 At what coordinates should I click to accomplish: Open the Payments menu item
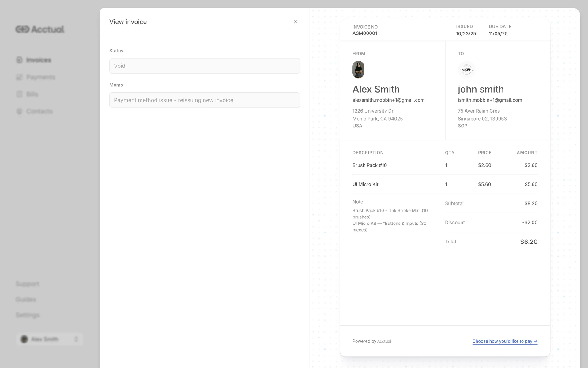coord(40,77)
